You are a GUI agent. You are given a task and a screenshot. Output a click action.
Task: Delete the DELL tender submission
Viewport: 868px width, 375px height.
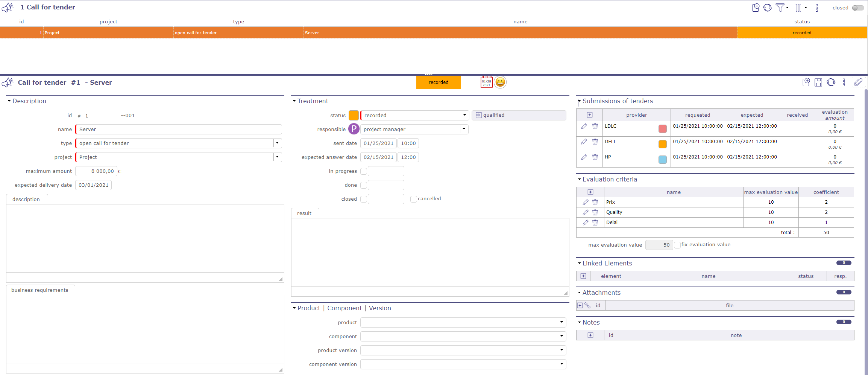point(595,142)
